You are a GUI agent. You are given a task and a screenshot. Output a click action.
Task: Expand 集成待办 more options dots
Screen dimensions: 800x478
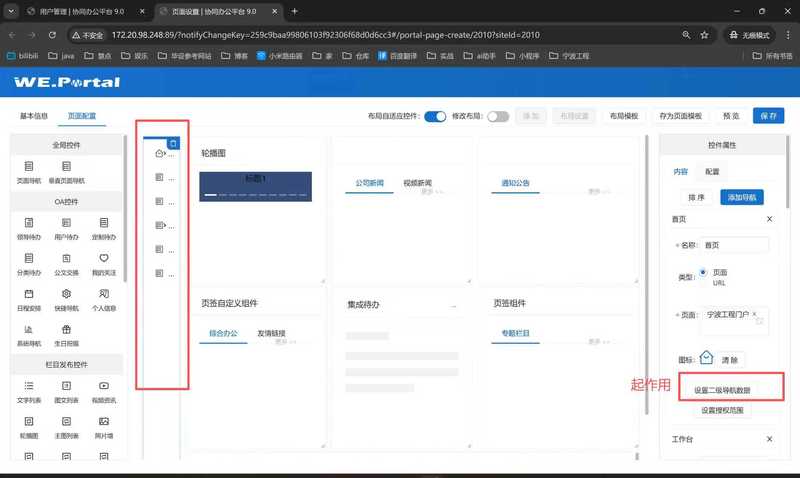454,306
